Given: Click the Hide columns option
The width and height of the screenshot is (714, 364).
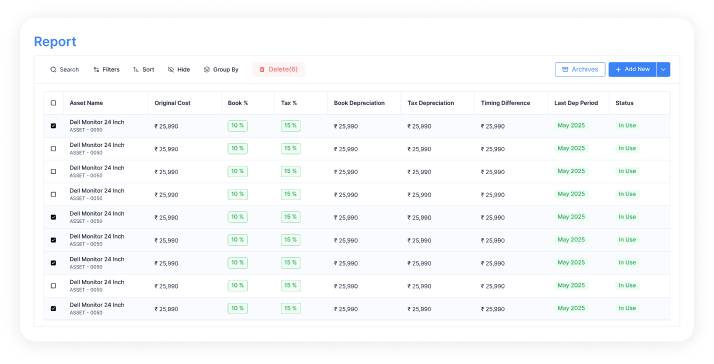Looking at the screenshot, I should (179, 70).
